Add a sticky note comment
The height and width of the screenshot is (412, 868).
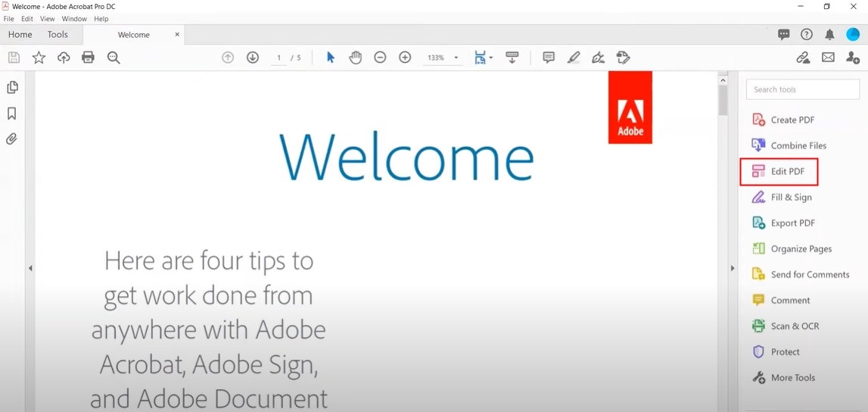tap(549, 57)
